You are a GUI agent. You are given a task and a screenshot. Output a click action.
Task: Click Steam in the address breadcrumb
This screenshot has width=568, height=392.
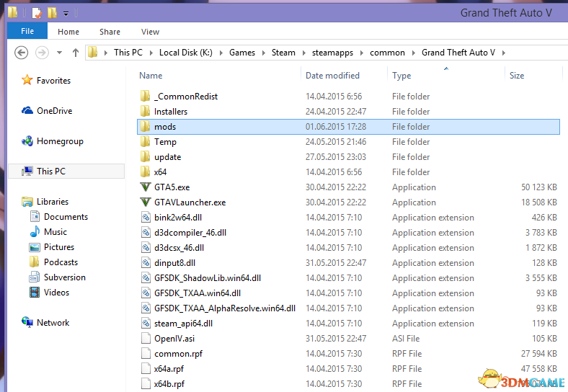point(283,53)
